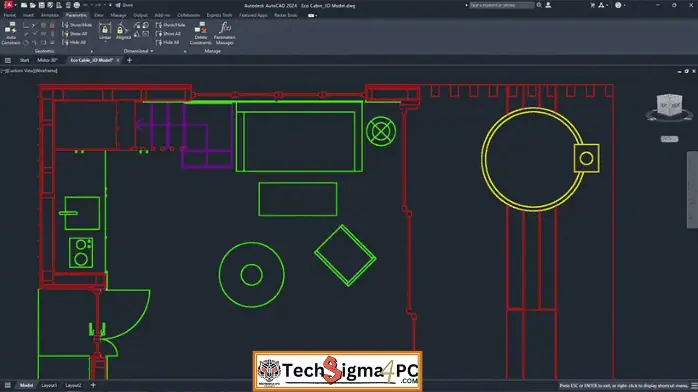This screenshot has height=392, width=698.
Task: Open the file tabs hamburger menu
Action: click(8, 60)
